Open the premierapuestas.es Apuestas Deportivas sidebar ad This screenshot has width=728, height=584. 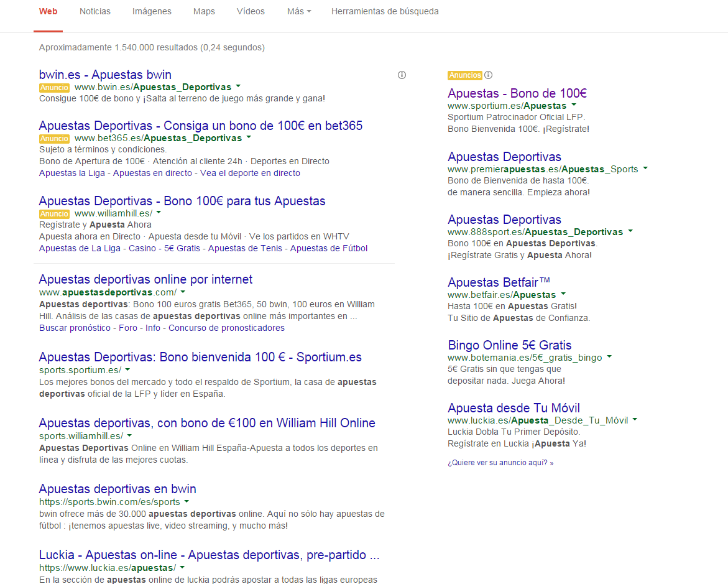(504, 157)
